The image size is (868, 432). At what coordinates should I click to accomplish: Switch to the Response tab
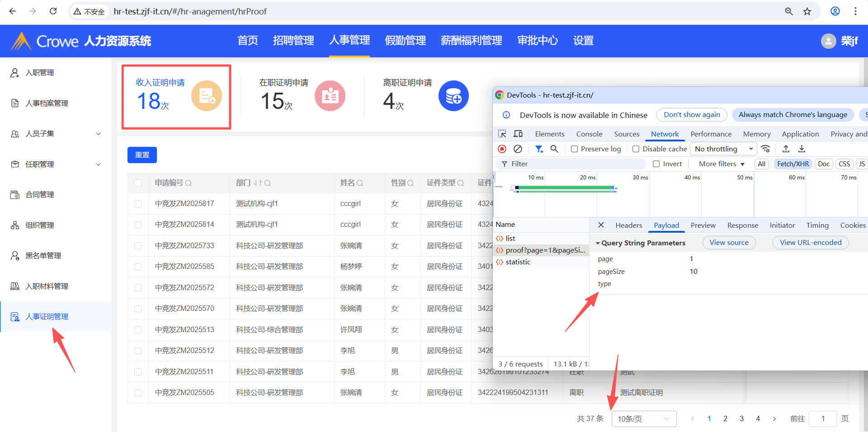tap(742, 225)
